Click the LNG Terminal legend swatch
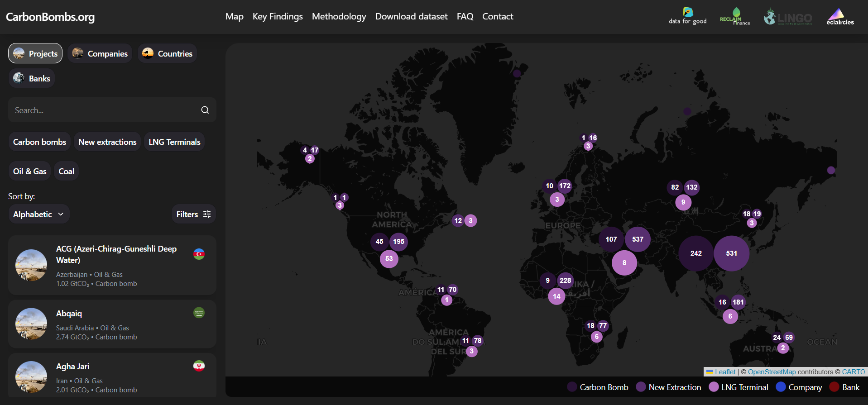Screen dimensions: 868x405 click(714, 387)
